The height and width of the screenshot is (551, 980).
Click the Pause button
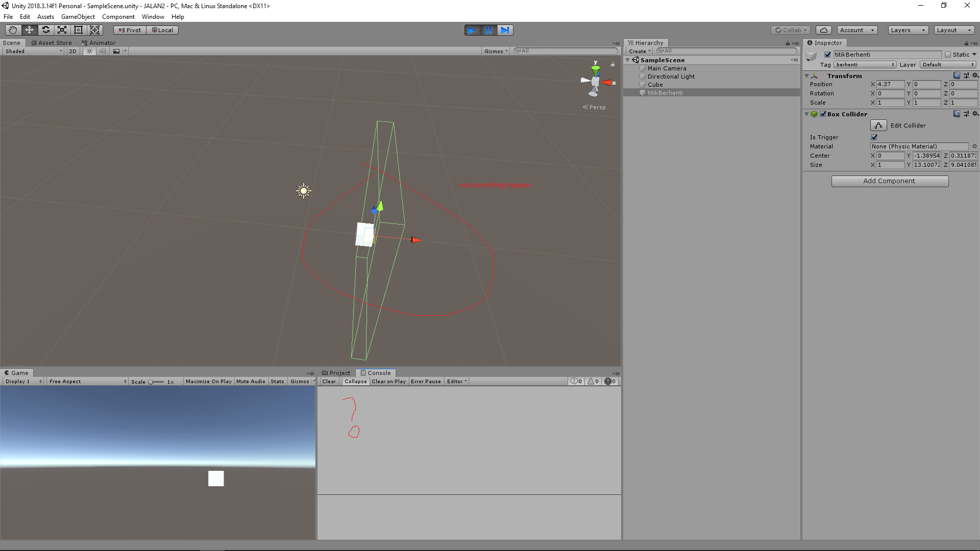(488, 30)
